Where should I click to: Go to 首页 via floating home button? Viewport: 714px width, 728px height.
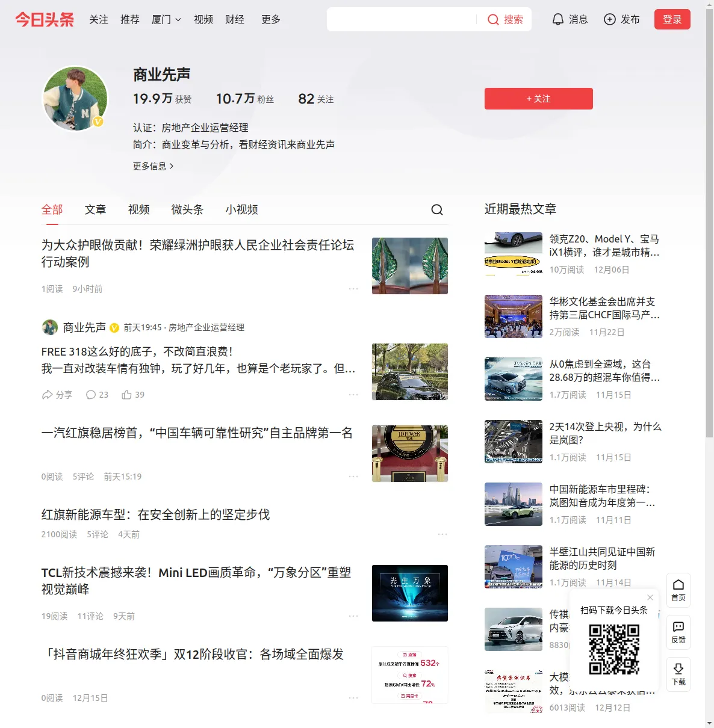pyautogui.click(x=678, y=590)
